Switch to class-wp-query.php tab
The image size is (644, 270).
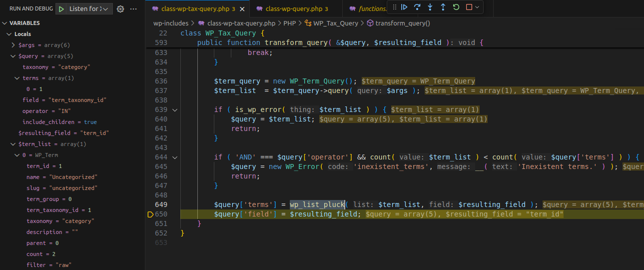[293, 9]
